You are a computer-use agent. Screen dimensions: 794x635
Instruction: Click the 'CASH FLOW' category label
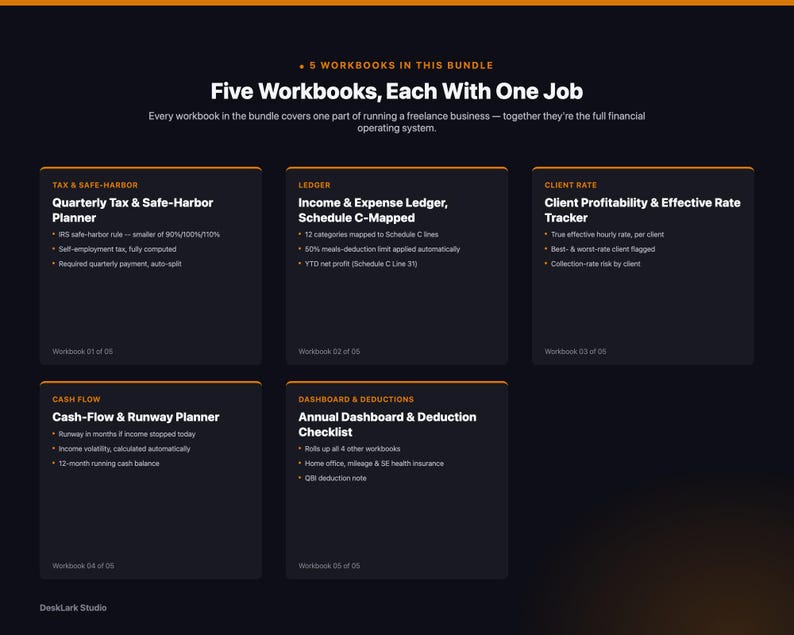[76, 399]
